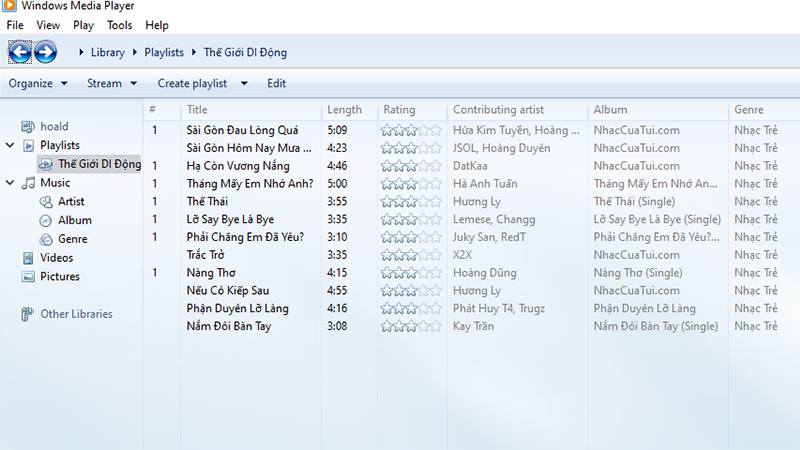Click the Back navigation arrow button

(20, 52)
